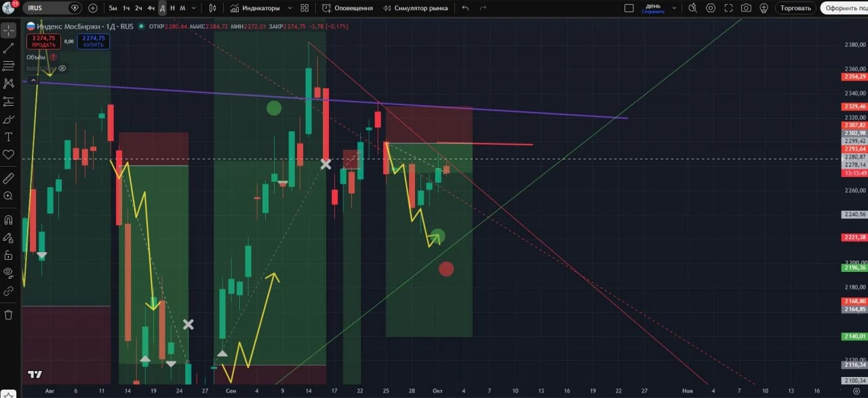Enter fullscreen mode icon

[728, 8]
